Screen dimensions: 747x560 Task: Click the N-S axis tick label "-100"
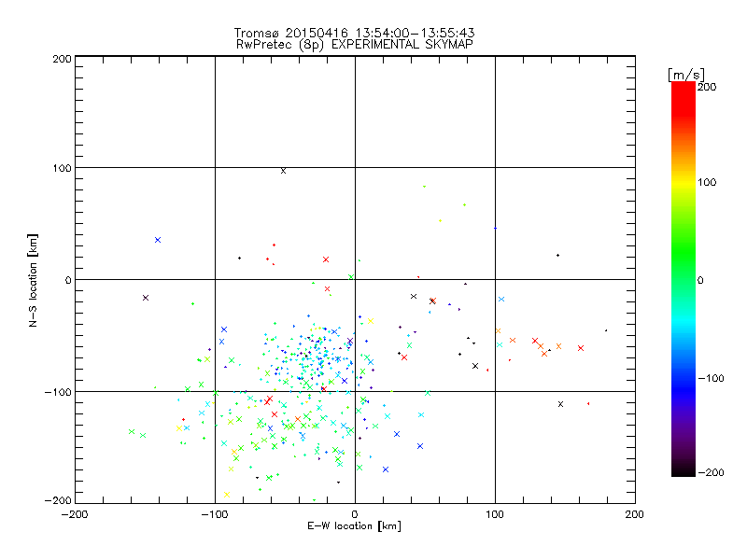(x=58, y=392)
